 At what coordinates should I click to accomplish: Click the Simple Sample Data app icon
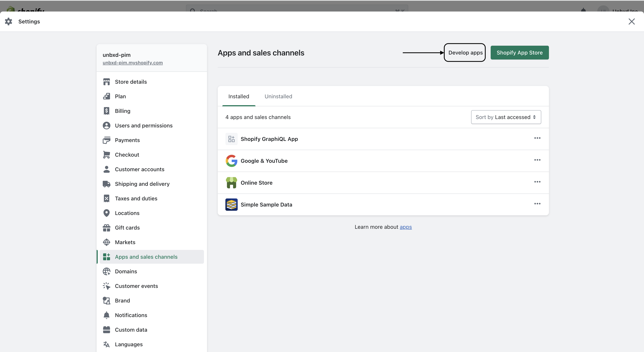point(232,205)
